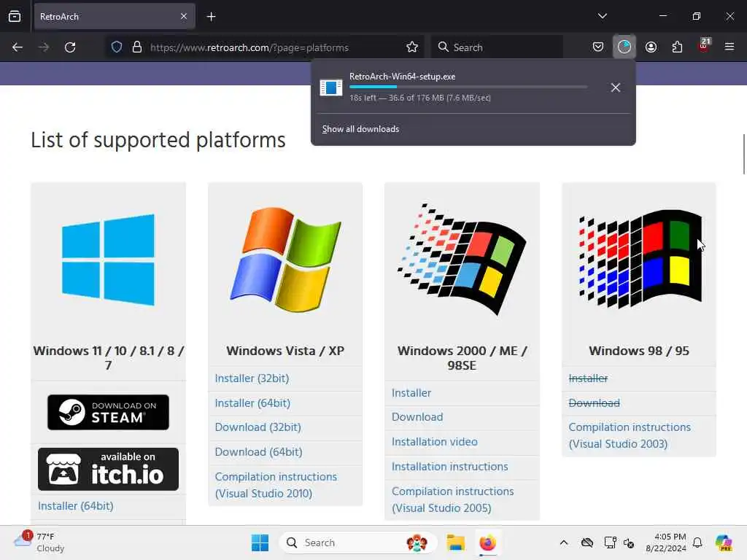
Task: Close the RetroArch tab
Action: pos(183,16)
